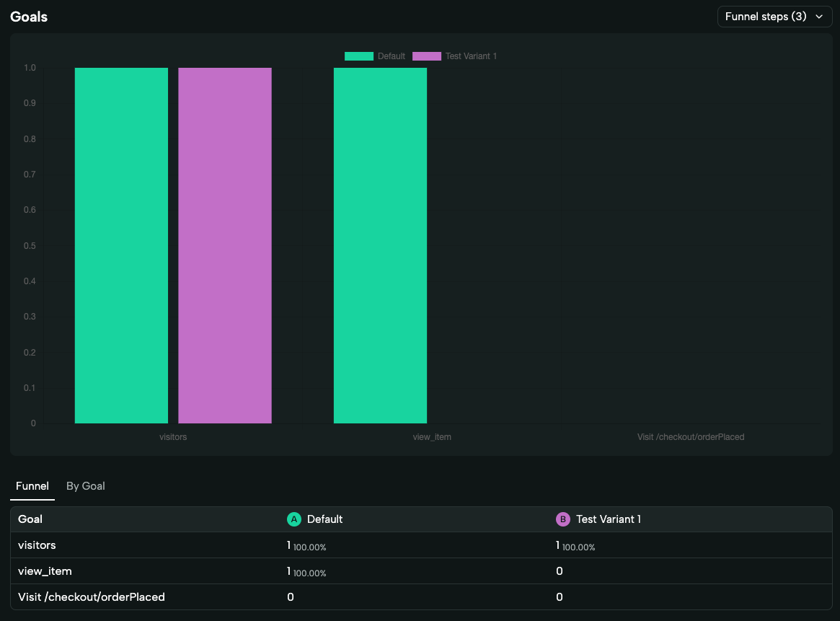Click the "Test Variant 1" column header text
This screenshot has height=621, width=840.
point(609,519)
